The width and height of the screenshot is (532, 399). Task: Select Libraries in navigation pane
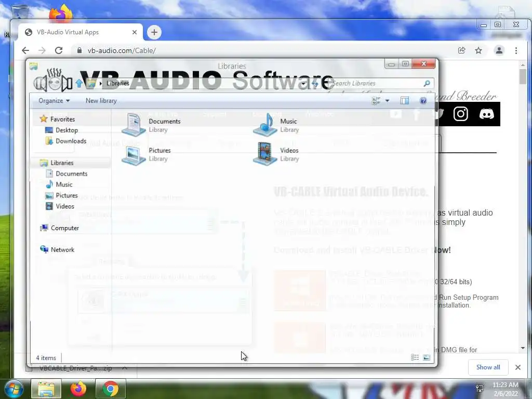tap(62, 163)
